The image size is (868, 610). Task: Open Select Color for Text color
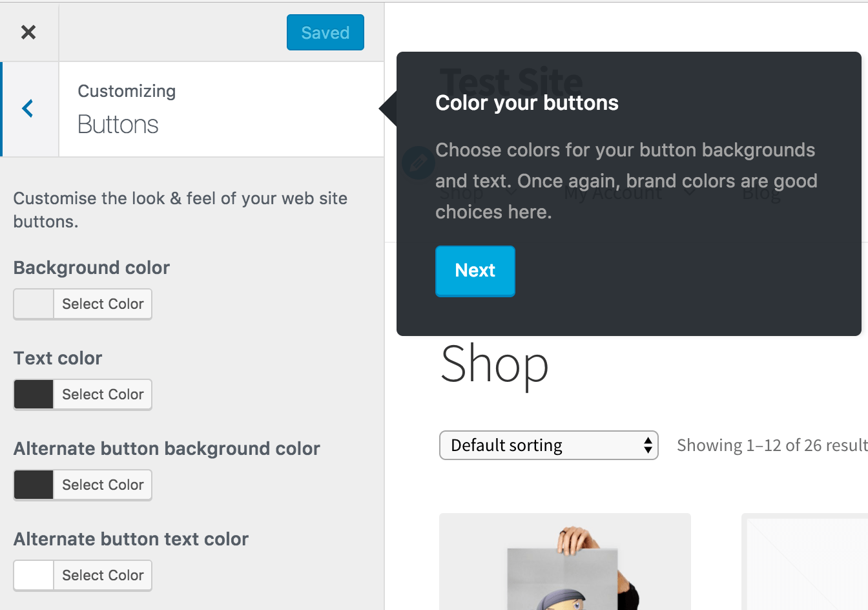coord(102,394)
